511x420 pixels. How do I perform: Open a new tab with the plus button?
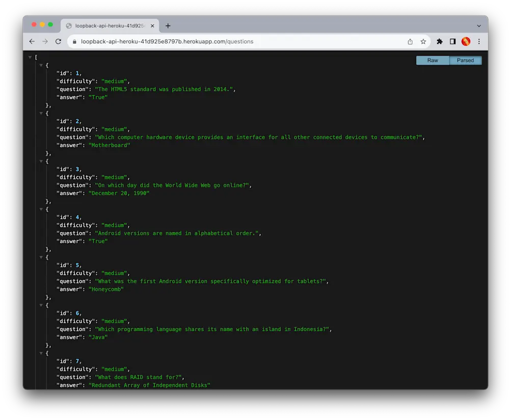[168, 25]
